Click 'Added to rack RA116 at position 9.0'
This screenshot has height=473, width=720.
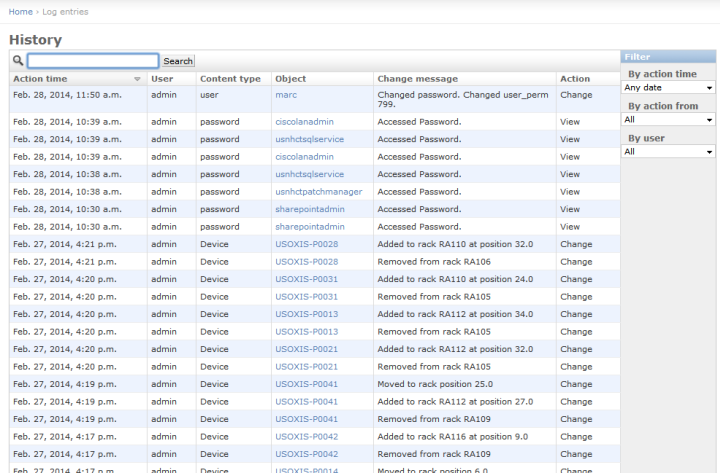tap(453, 437)
